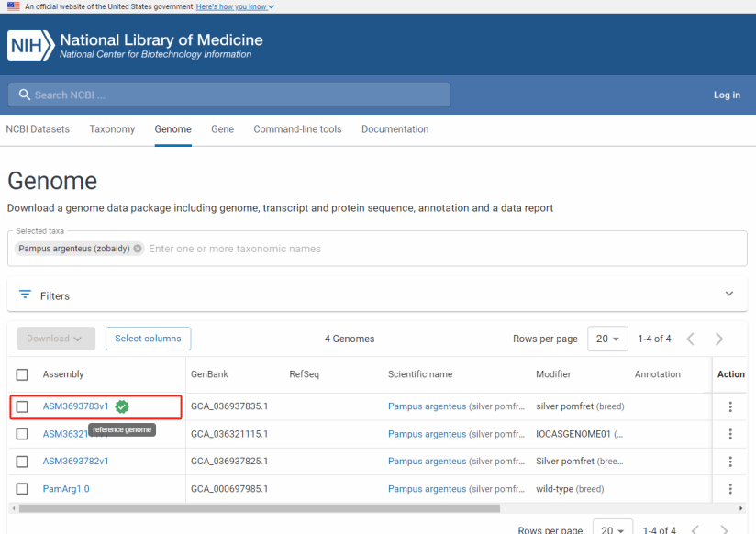Click the NIH logo icon
Image resolution: width=756 pixels, height=534 pixels.
[30, 45]
